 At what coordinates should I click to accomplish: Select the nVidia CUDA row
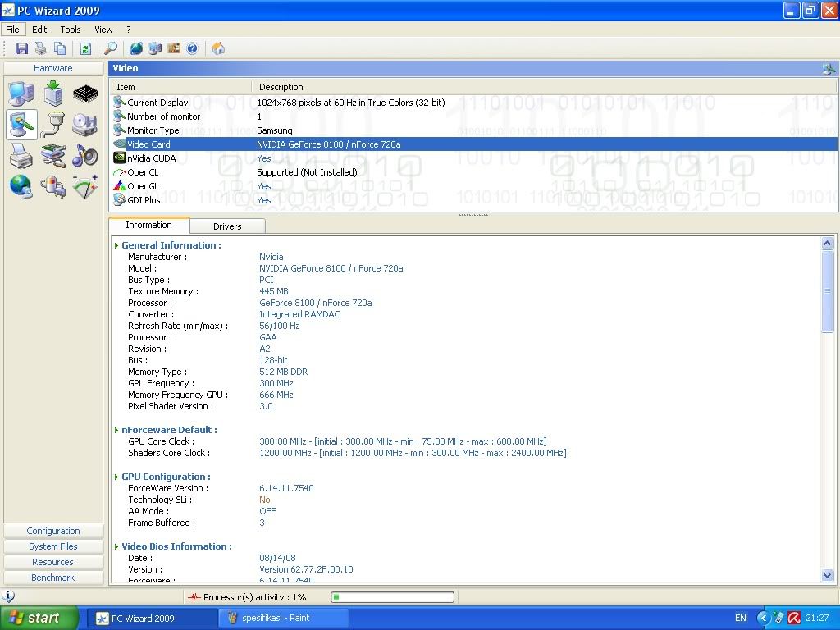(474, 158)
